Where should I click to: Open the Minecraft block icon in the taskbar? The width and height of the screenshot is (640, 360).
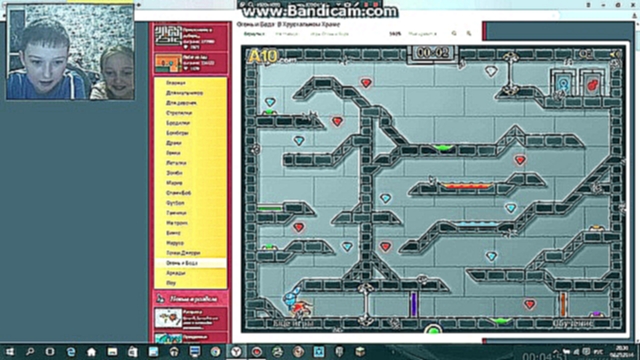[x=360, y=351]
